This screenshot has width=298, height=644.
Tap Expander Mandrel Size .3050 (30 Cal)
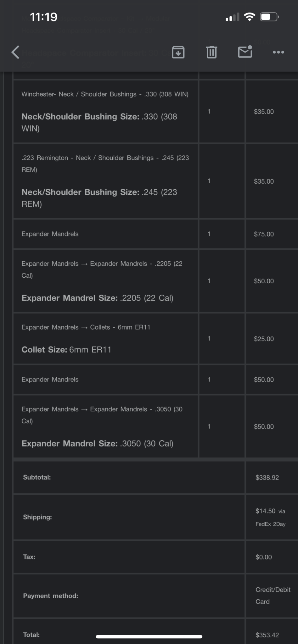98,444
